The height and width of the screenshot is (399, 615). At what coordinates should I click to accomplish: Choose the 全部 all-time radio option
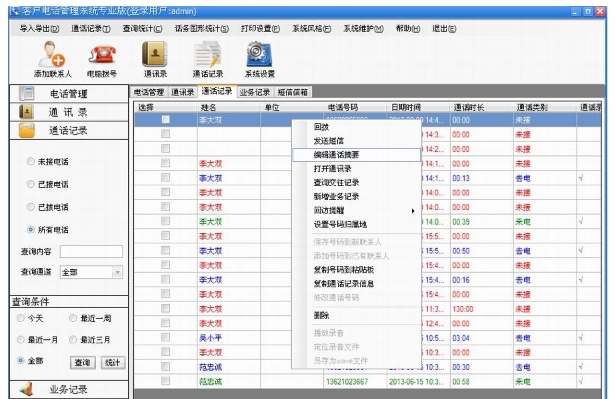click(20, 360)
